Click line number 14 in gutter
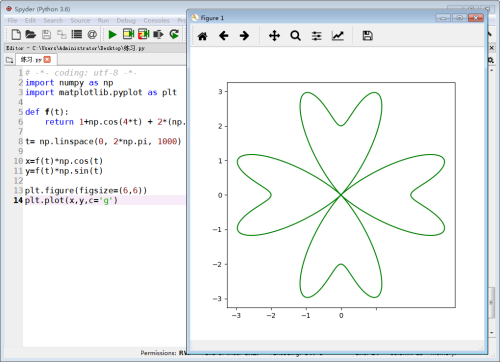The height and width of the screenshot is (362, 500). point(18,200)
